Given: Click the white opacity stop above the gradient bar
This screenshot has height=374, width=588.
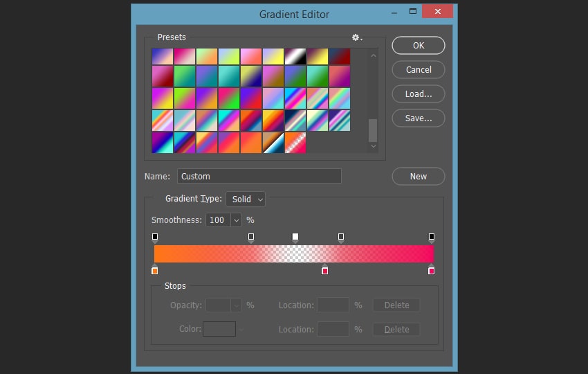Looking at the screenshot, I should (x=295, y=237).
